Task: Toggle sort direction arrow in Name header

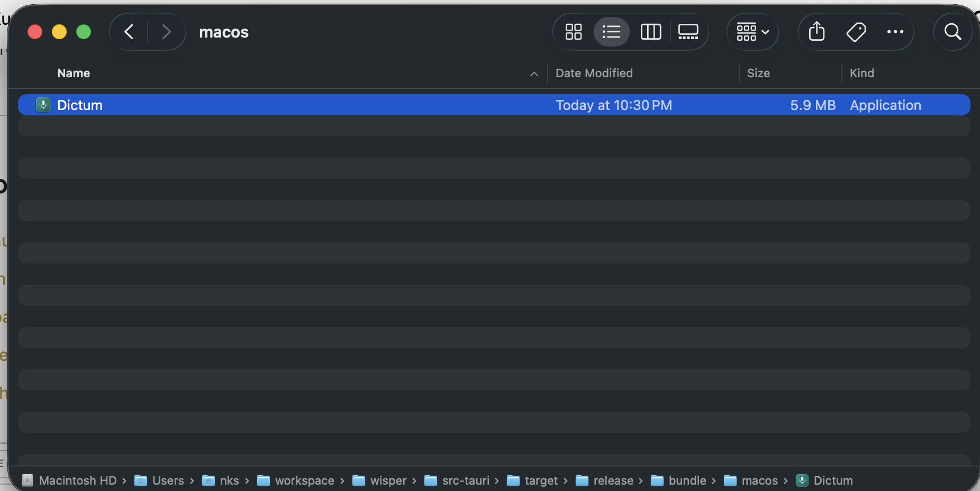Action: pyautogui.click(x=534, y=74)
